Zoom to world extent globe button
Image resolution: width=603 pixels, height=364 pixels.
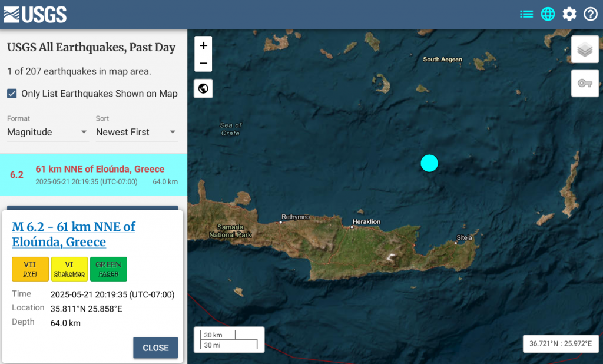[x=203, y=88]
